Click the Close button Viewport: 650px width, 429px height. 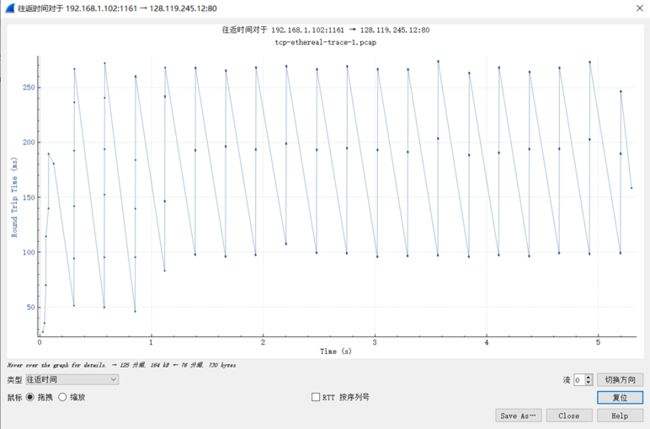pos(569,415)
